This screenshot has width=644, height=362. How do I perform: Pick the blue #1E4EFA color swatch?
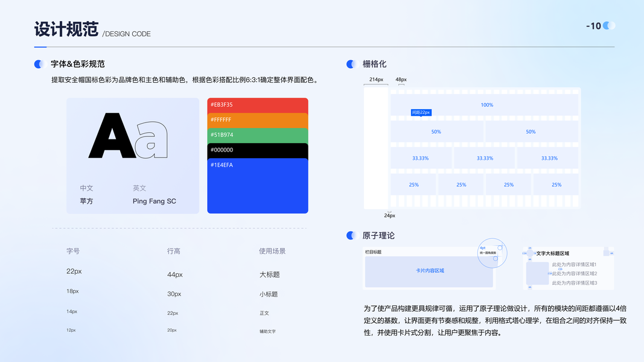point(258,186)
